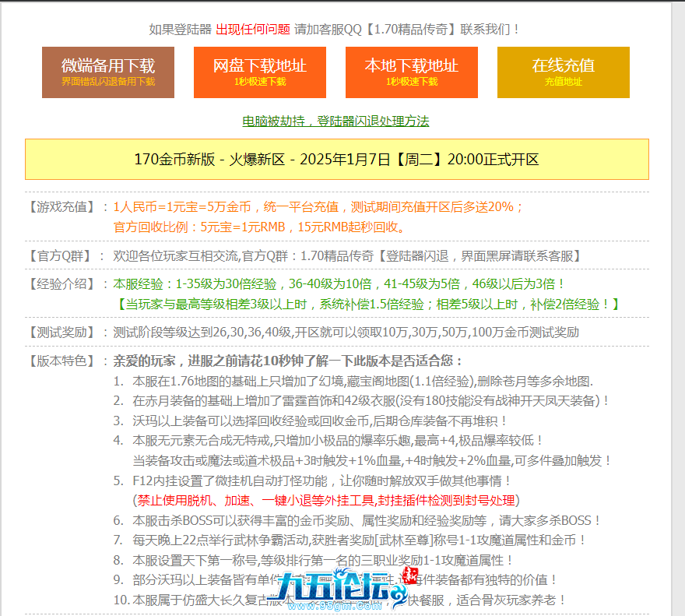685x616 pixels.
Task: Click the 界面错乱闪退备用下载 subtitle
Action: [x=108, y=82]
